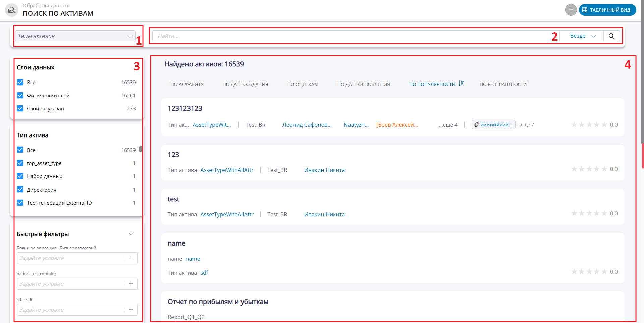This screenshot has height=323, width=644.
Task: Open the Типы активов dropdown
Action: click(75, 36)
